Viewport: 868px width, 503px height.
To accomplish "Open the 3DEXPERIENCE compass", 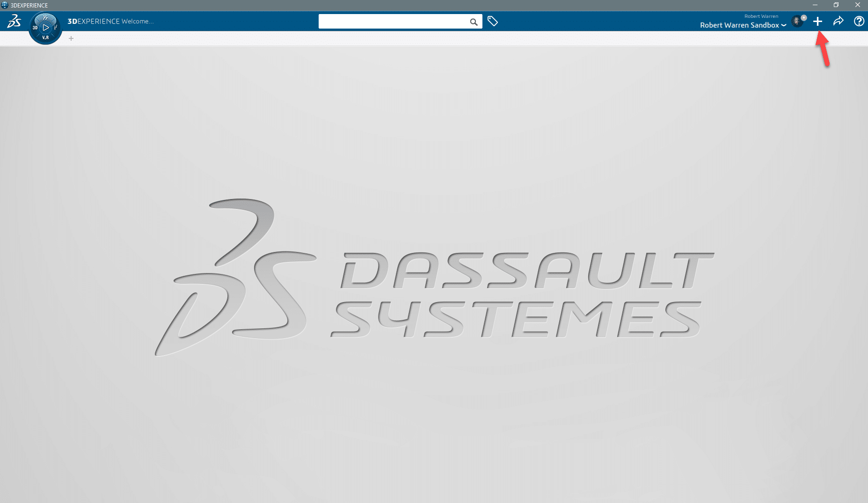I will pos(45,28).
